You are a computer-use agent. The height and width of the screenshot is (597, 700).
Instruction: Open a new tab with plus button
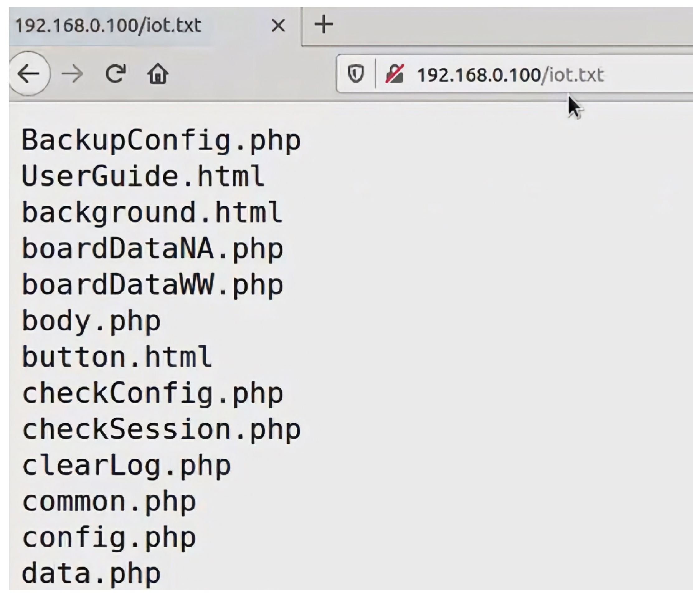(x=324, y=25)
